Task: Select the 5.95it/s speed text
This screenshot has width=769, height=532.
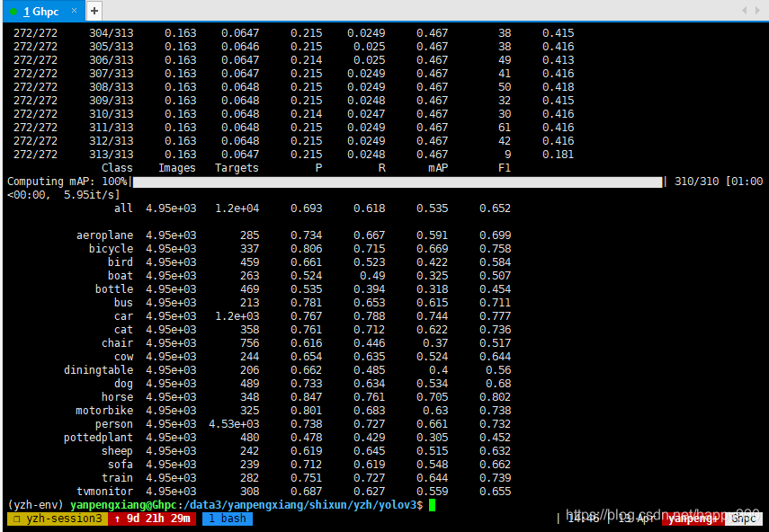Action: 92,195
